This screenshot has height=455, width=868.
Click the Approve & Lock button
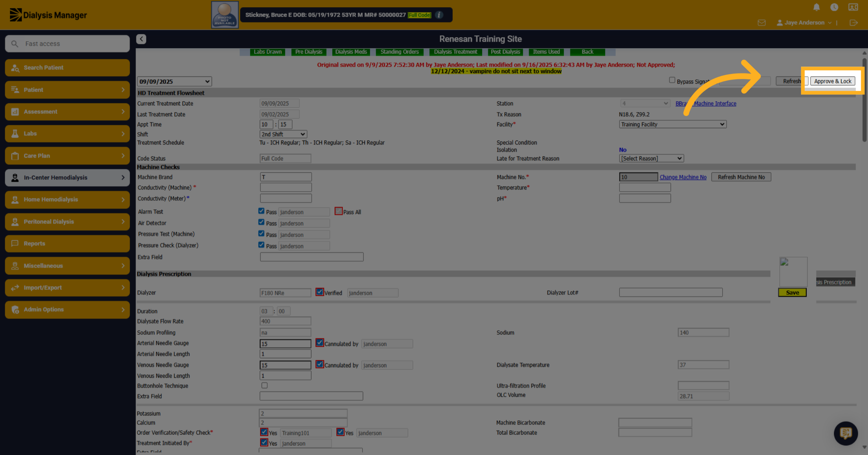coord(833,81)
